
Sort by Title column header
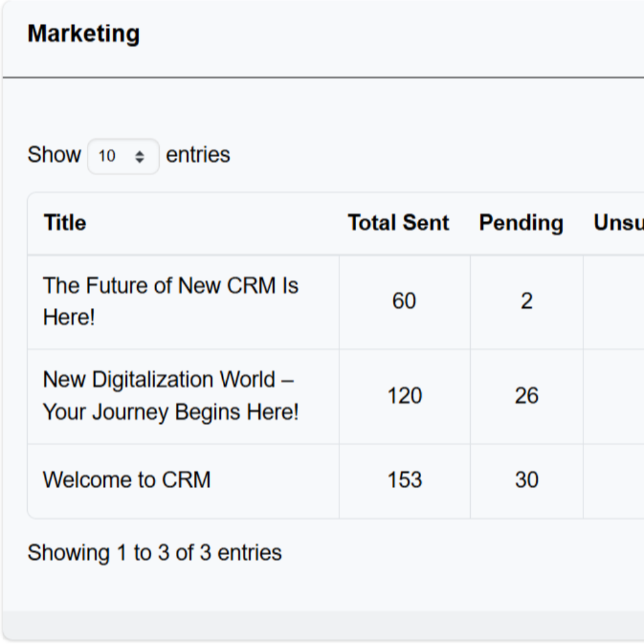tap(65, 223)
